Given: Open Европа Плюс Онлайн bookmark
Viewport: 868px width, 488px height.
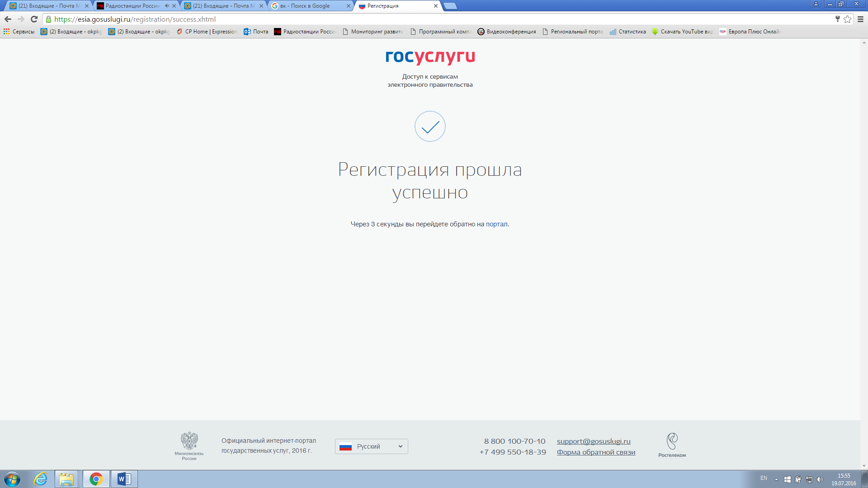Looking at the screenshot, I should coord(750,32).
